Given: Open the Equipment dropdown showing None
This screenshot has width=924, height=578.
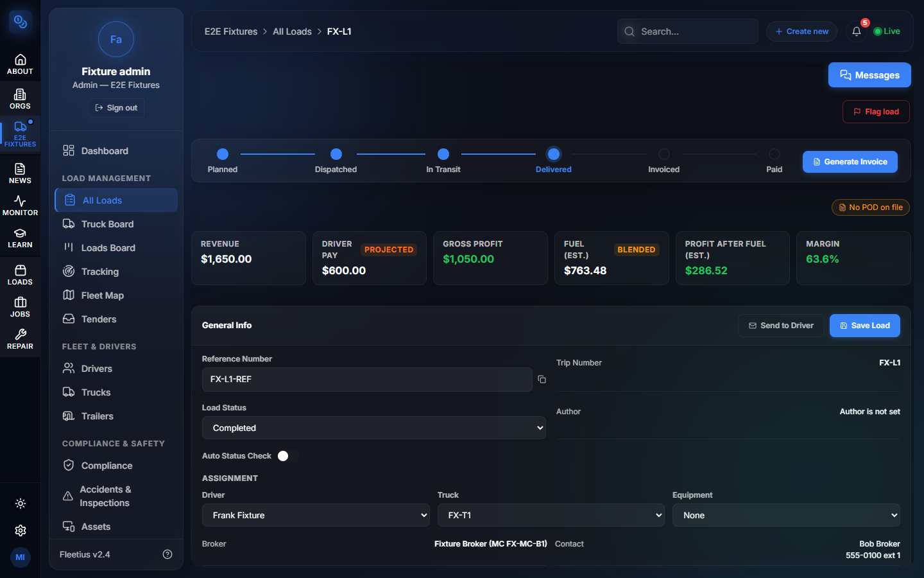Looking at the screenshot, I should click(x=787, y=515).
